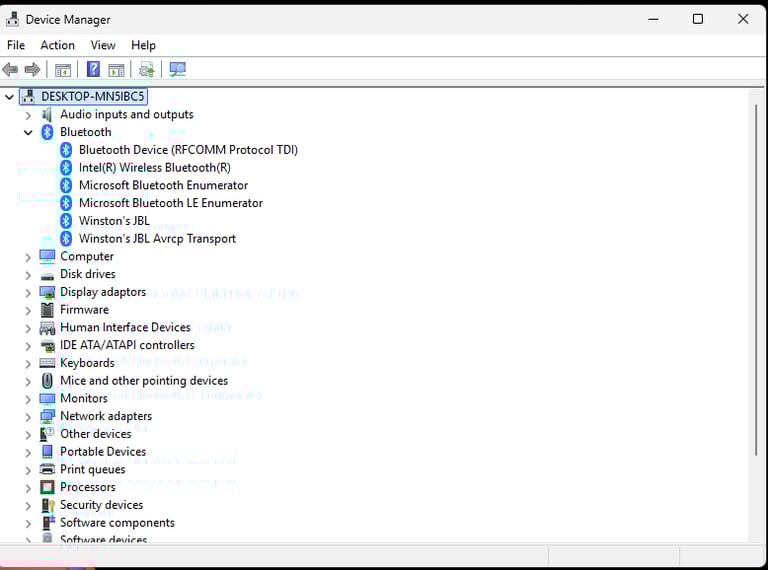Viewport: 768px width, 570px height.
Task: Click the Disk drives icon
Action: pyautogui.click(x=47, y=276)
